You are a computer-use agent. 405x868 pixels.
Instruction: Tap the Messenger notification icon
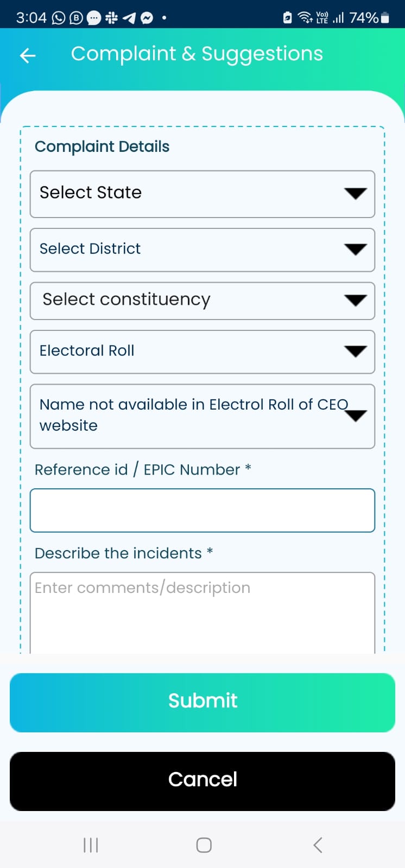(147, 18)
